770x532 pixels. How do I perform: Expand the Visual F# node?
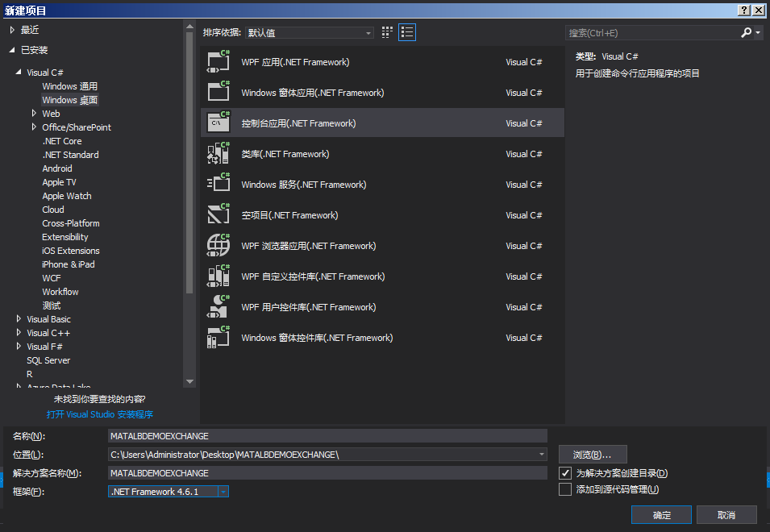point(19,346)
